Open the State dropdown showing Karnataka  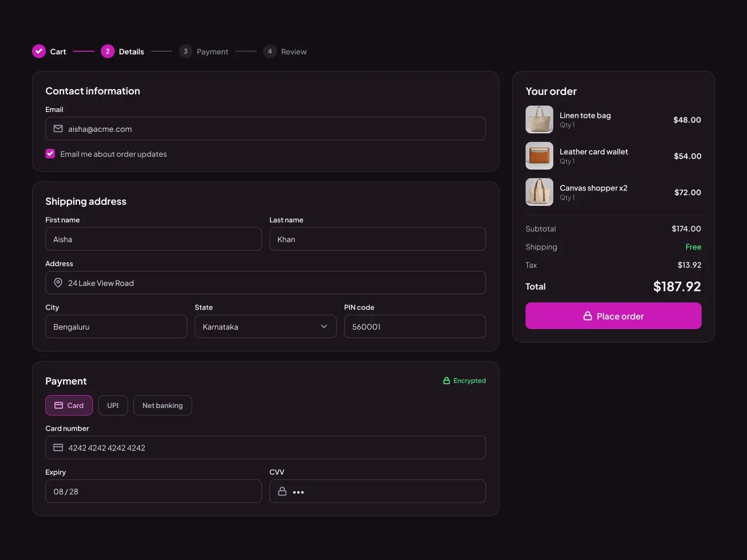[x=266, y=326]
